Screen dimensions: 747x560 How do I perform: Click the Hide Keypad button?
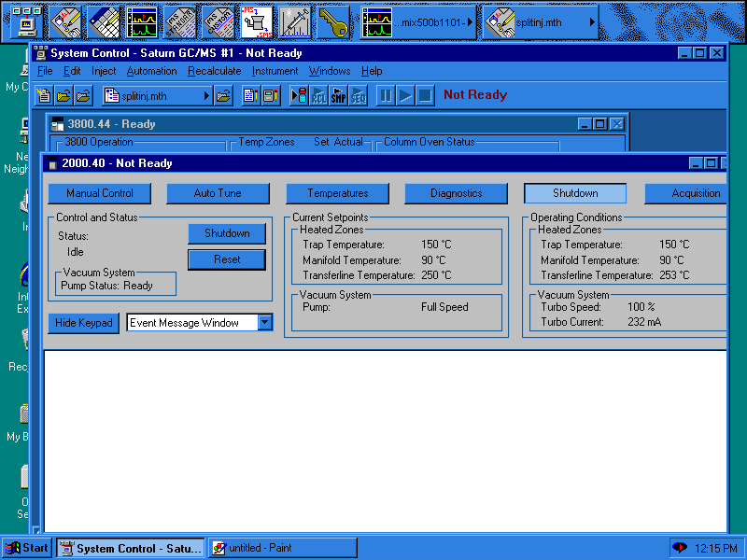pyautogui.click(x=83, y=323)
